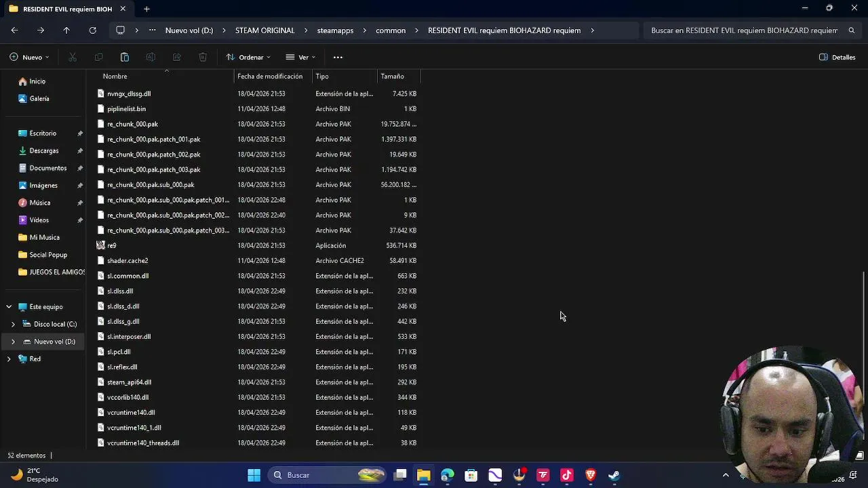Screen dimensions: 868x488
Task: Click common breadcrumb segment
Action: [x=391, y=30]
